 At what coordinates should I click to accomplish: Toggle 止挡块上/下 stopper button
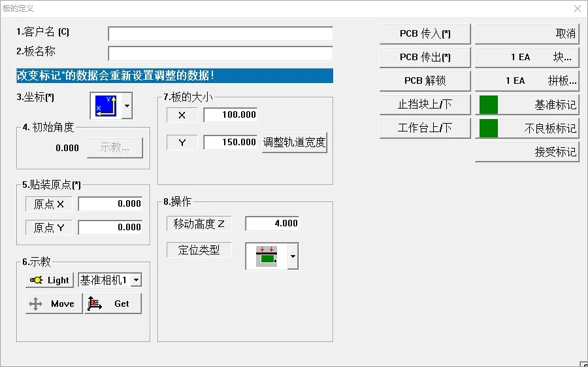(425, 105)
